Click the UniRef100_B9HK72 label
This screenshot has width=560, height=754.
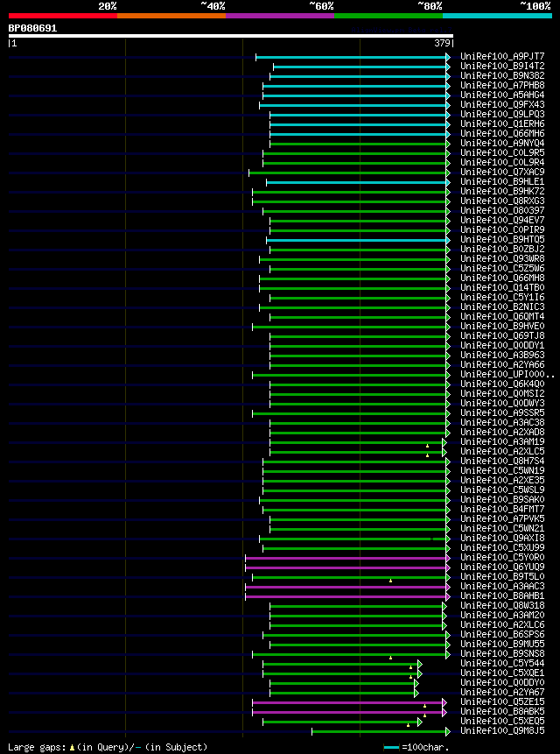pos(502,192)
